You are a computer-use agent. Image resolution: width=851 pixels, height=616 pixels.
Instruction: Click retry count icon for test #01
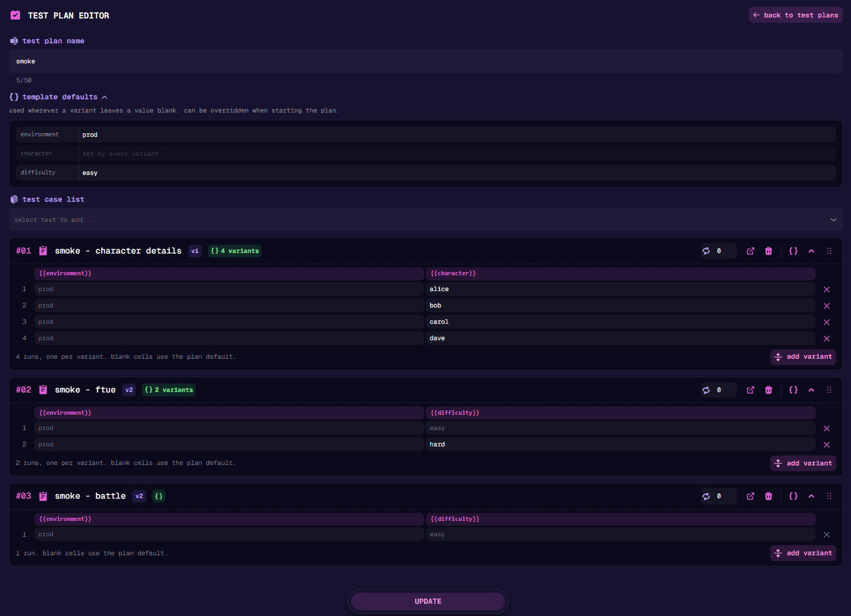tap(706, 251)
